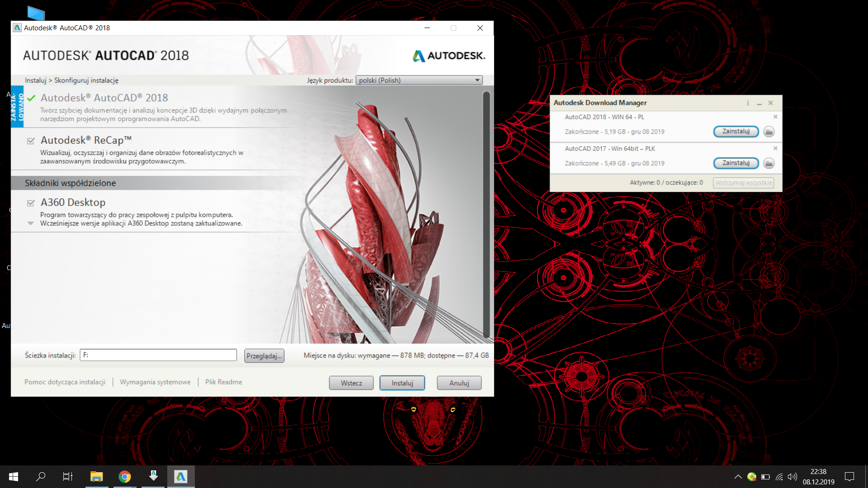Click installer component list scrollbar
868x488 pixels.
486,215
